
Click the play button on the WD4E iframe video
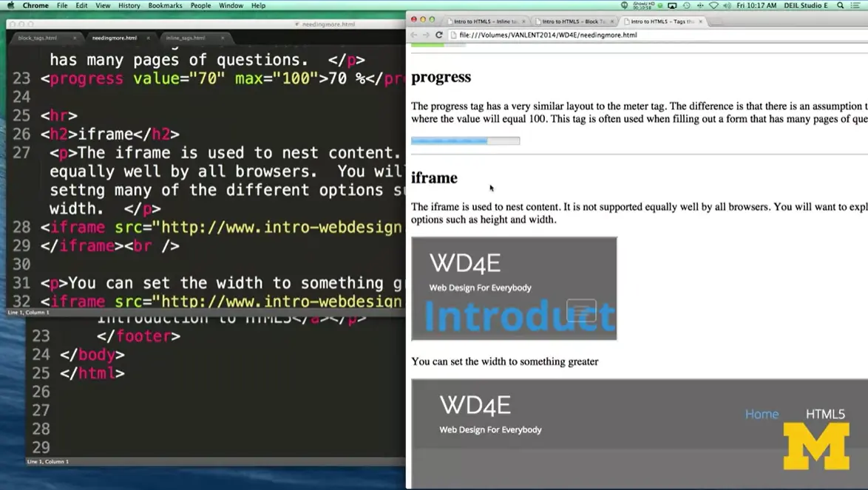pos(581,310)
